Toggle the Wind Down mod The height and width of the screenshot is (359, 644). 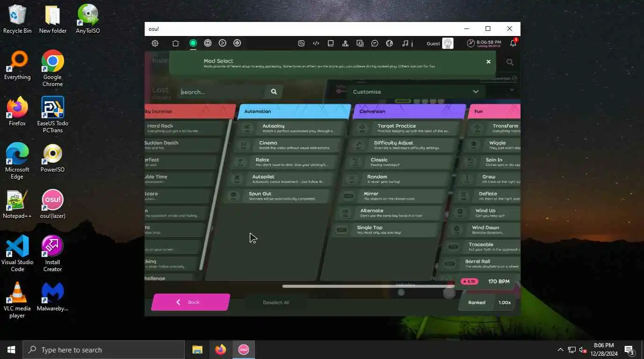483,230
